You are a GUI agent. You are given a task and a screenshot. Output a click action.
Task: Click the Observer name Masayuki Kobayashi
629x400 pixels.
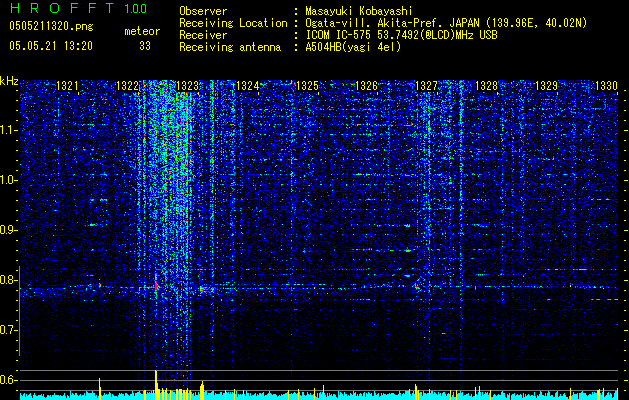(359, 11)
